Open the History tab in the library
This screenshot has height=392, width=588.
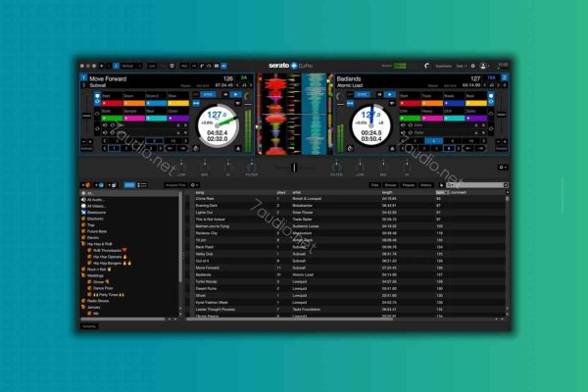tap(426, 185)
